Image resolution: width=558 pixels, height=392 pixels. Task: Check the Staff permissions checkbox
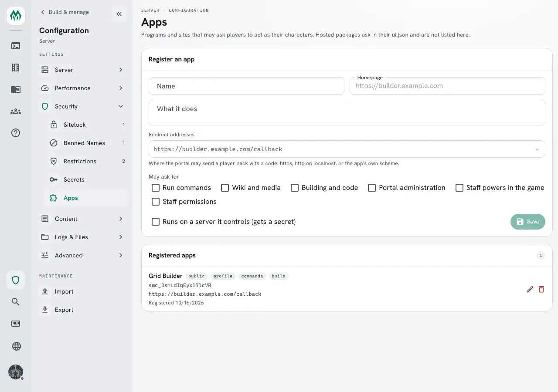click(156, 202)
